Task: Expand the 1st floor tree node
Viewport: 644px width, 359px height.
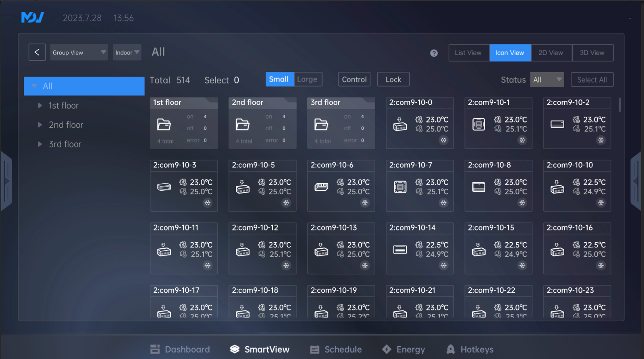Action: coord(40,106)
